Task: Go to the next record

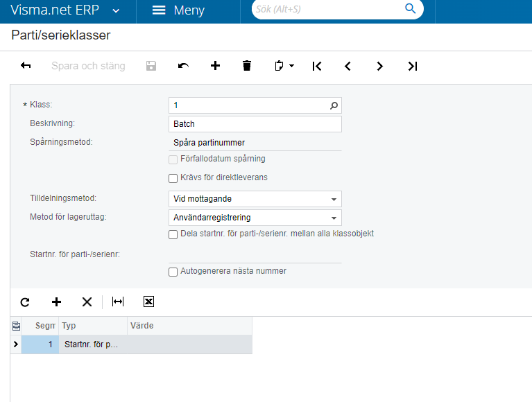Action: pos(379,66)
